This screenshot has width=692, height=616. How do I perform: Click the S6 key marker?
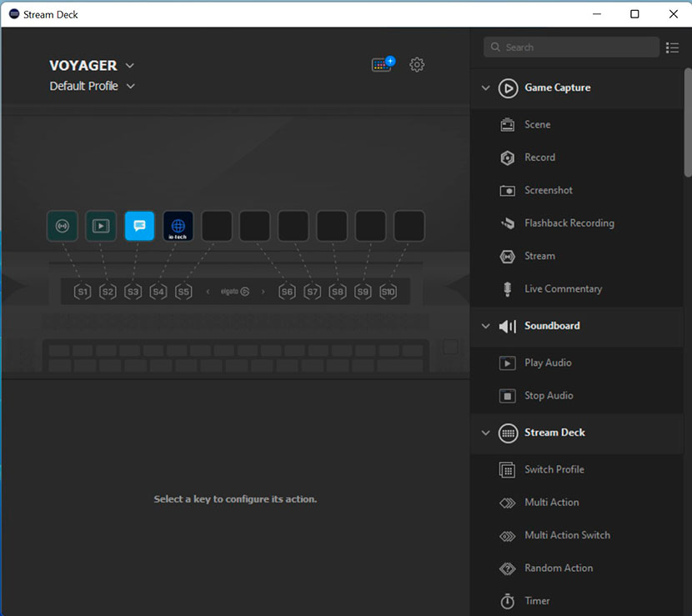(287, 292)
